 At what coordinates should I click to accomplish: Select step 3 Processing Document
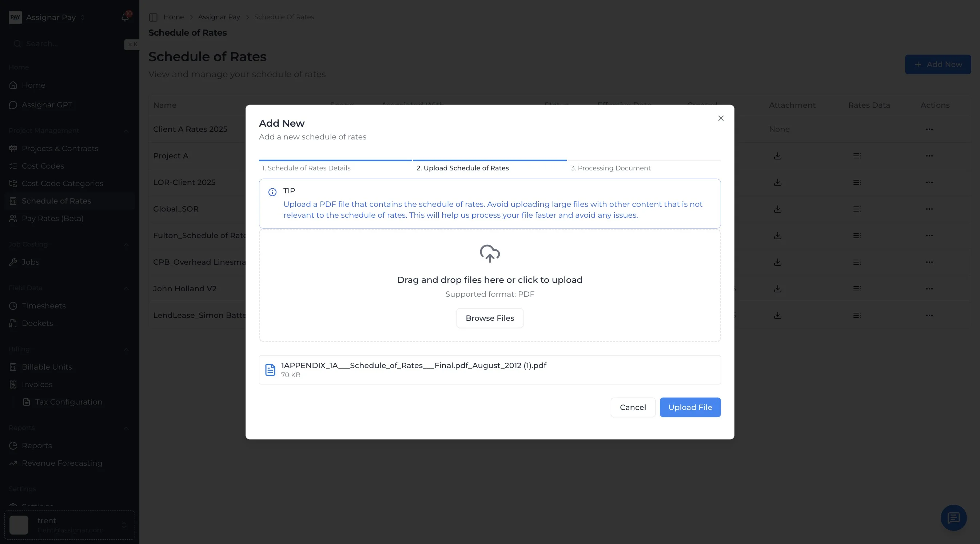pos(611,168)
